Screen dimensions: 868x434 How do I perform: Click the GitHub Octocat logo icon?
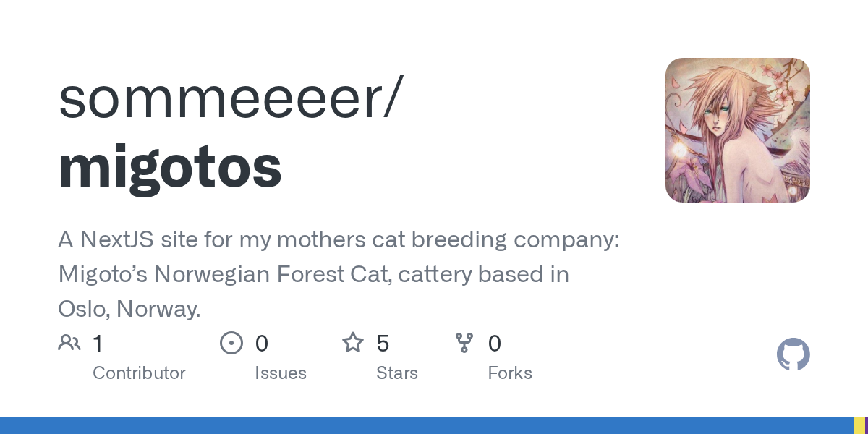pyautogui.click(x=793, y=355)
